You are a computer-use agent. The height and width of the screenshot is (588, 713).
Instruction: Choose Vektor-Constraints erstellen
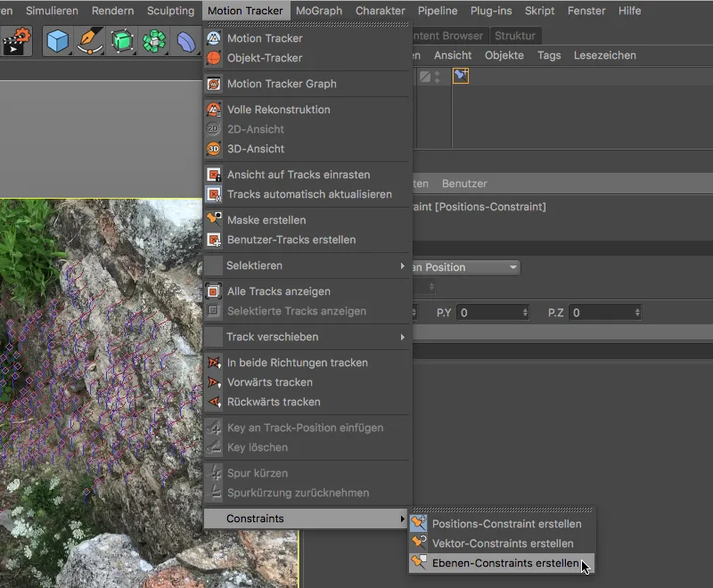(x=502, y=543)
